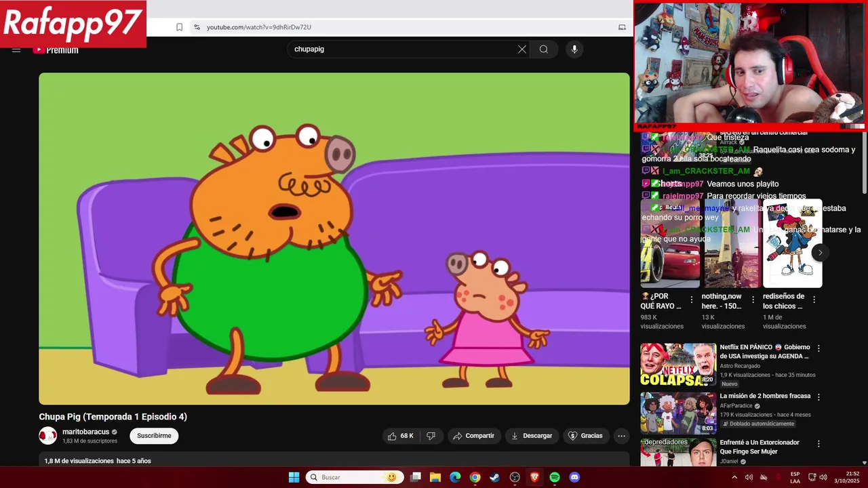Options menu for 'La misión de 2 hombres'
868x488 pixels.
[x=818, y=396]
